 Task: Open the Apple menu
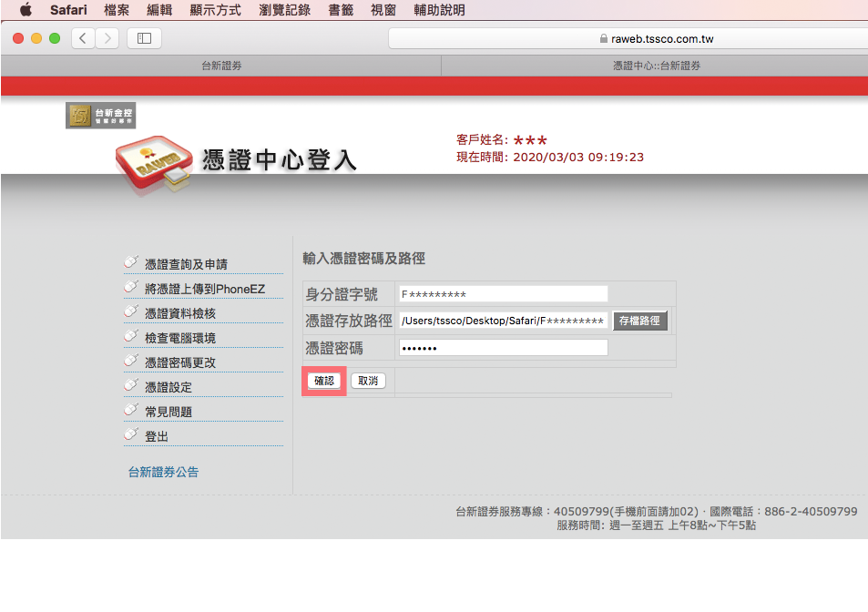coord(26,9)
